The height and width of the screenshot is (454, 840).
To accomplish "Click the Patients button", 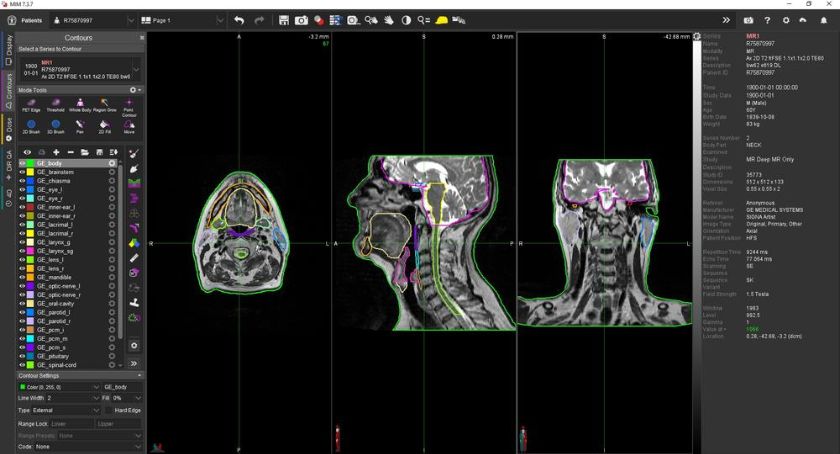I will point(26,20).
